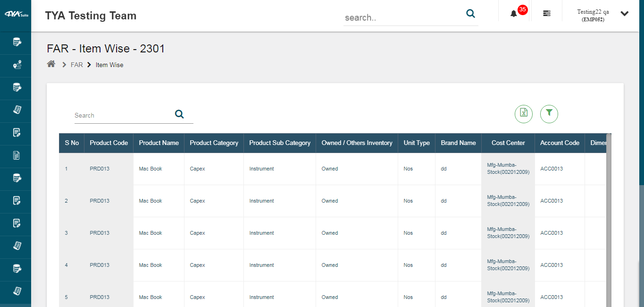644x307 pixels.
Task: Focus the table Search input
Action: (123, 116)
